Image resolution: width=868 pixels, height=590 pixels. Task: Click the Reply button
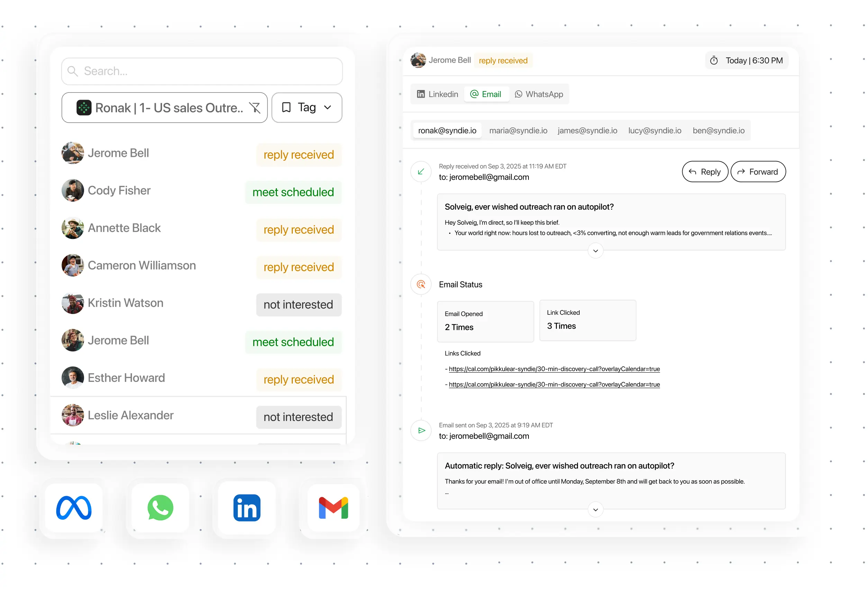704,171
